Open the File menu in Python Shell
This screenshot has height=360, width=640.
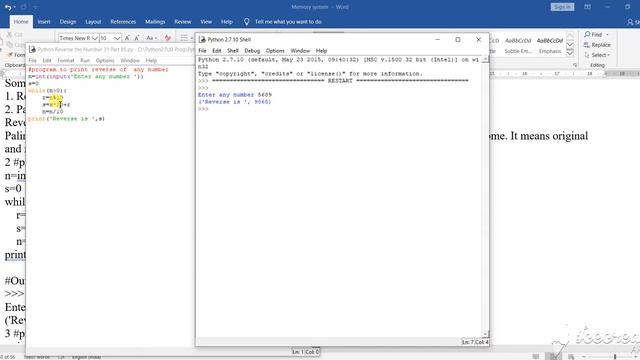pos(202,51)
